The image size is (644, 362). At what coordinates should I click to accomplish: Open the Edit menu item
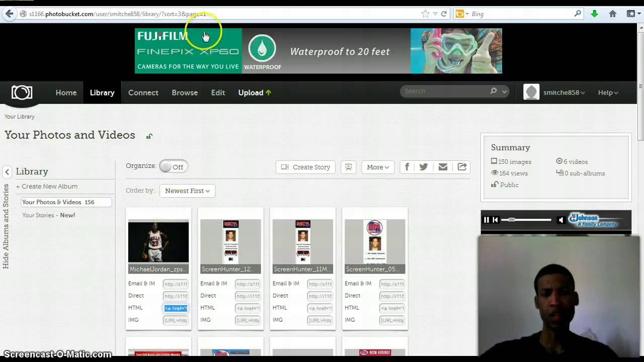(218, 93)
